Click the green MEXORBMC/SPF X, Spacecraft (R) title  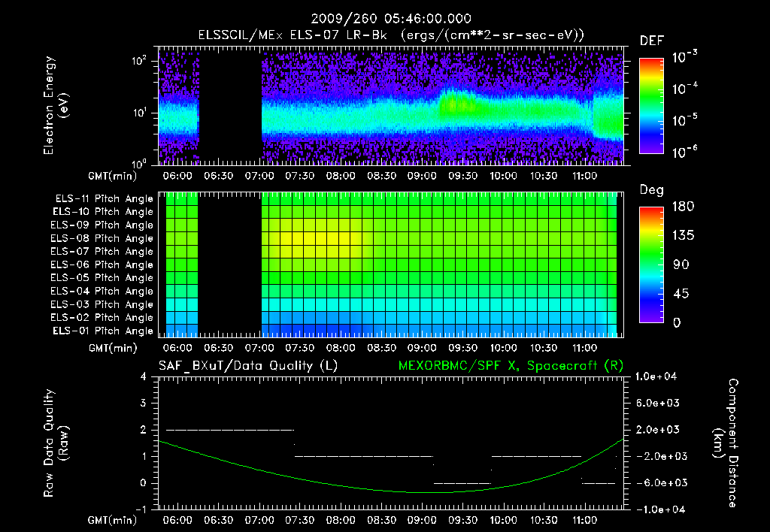pyautogui.click(x=511, y=366)
